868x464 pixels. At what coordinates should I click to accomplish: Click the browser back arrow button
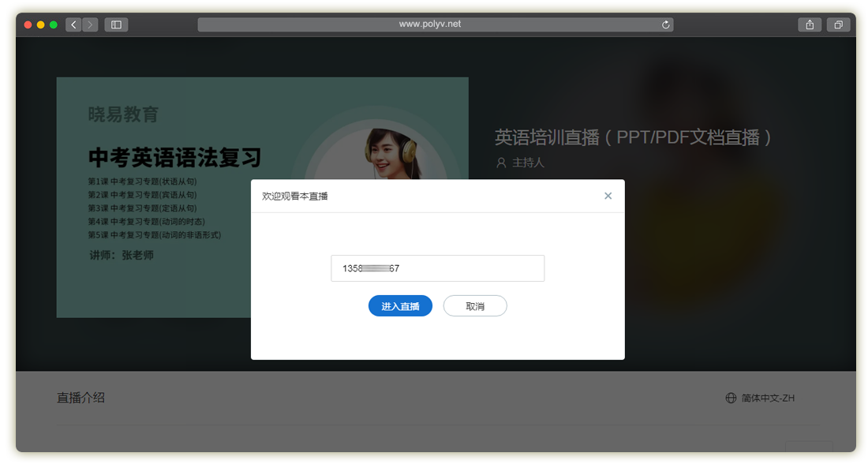(x=74, y=24)
